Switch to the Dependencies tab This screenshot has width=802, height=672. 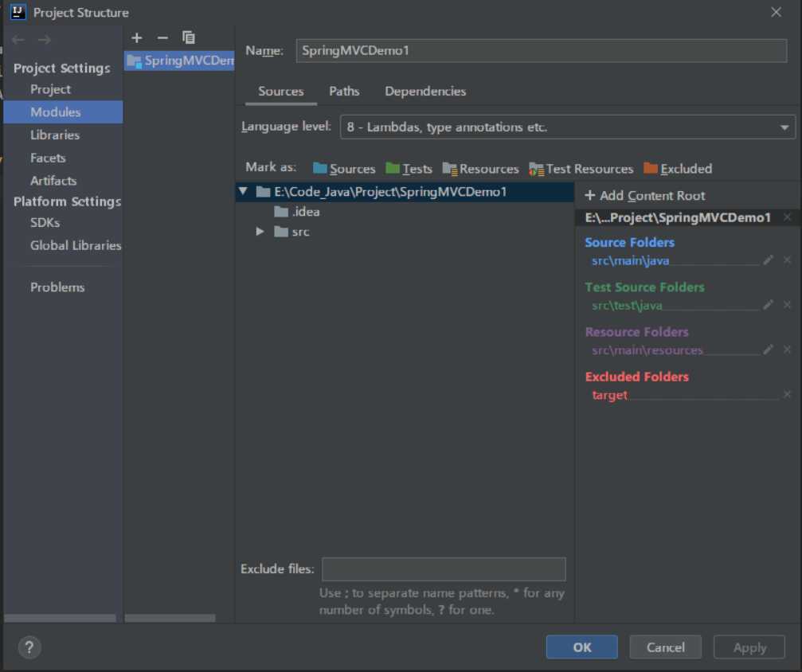425,91
